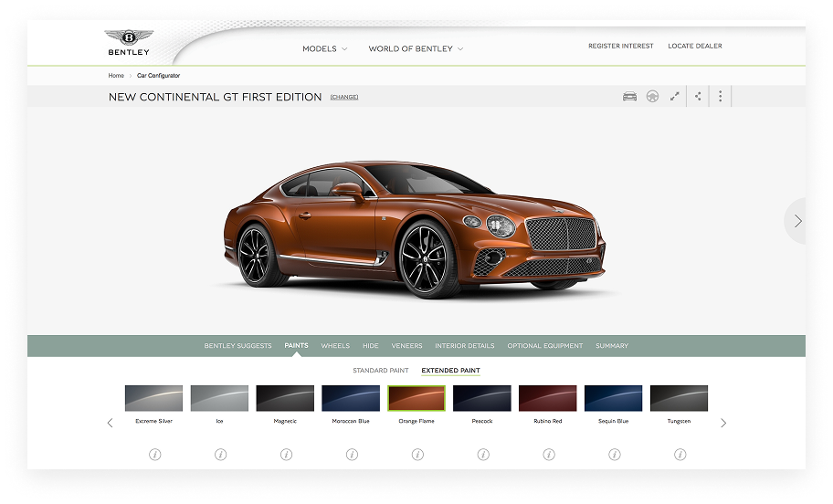
Task: Choose the Orange Flame paint swatch
Action: point(416,398)
